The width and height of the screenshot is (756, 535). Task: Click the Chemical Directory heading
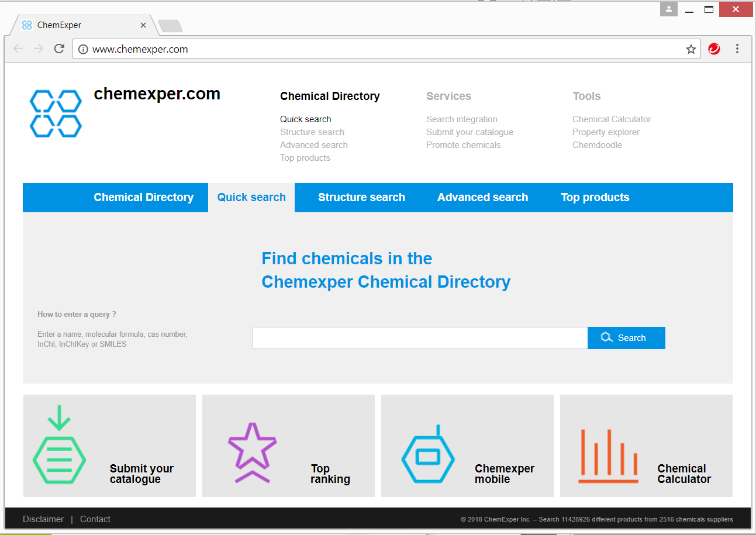(330, 96)
